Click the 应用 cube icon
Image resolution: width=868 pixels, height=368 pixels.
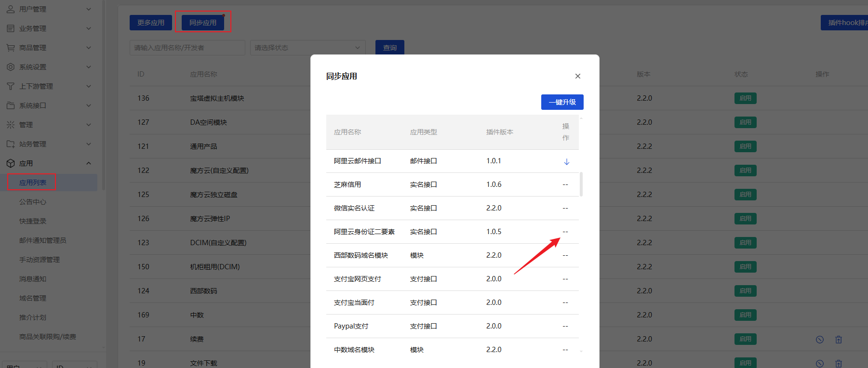(11, 163)
